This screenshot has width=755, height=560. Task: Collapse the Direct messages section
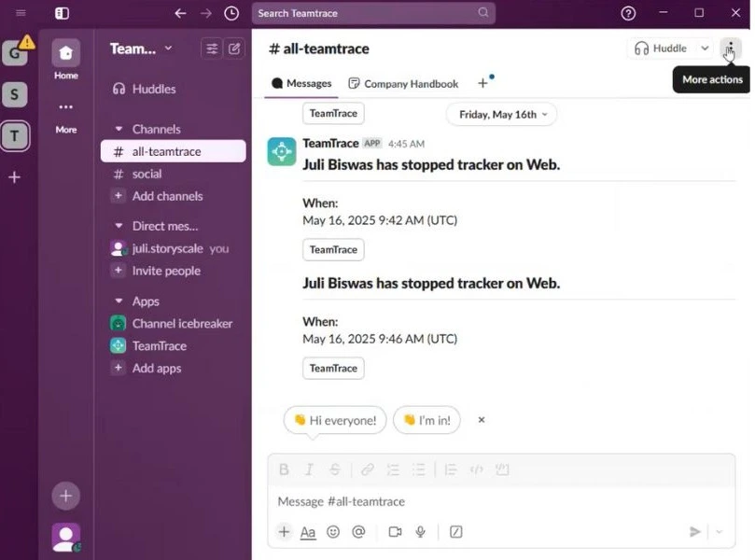[x=119, y=226]
